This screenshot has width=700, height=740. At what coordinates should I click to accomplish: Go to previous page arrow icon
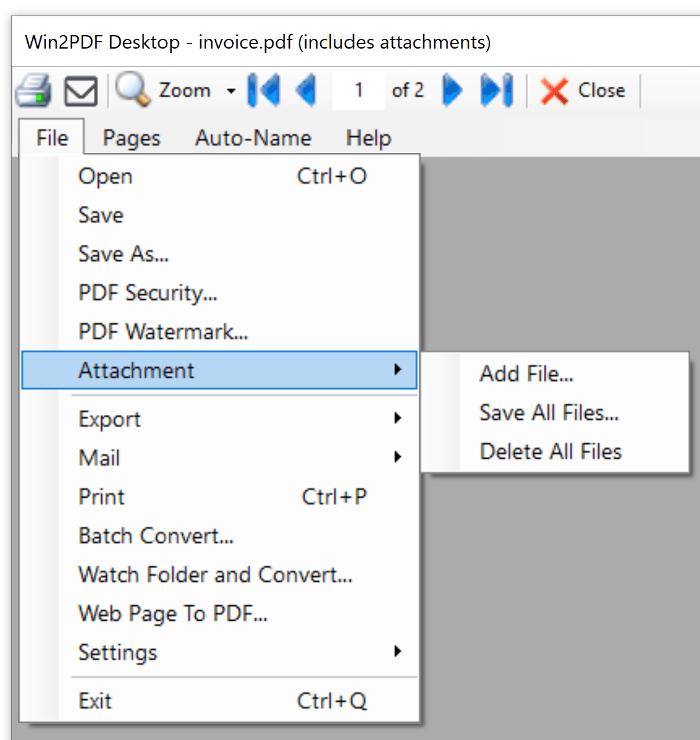[306, 89]
